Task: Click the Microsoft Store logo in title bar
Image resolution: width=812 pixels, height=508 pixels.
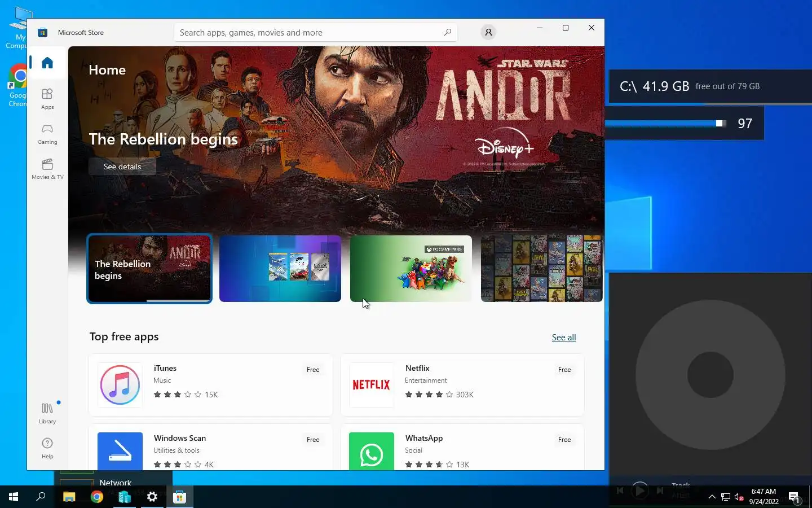Action: 42,32
